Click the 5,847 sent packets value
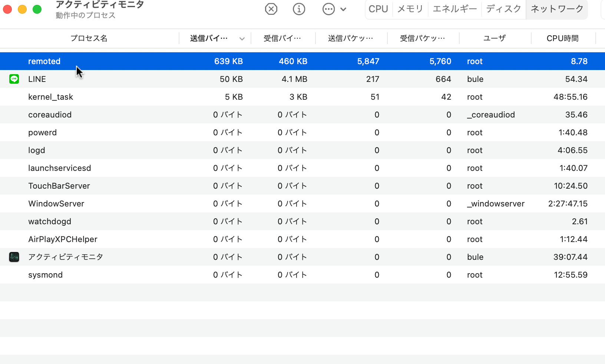Viewport: 605px width, 364px height. click(x=368, y=61)
